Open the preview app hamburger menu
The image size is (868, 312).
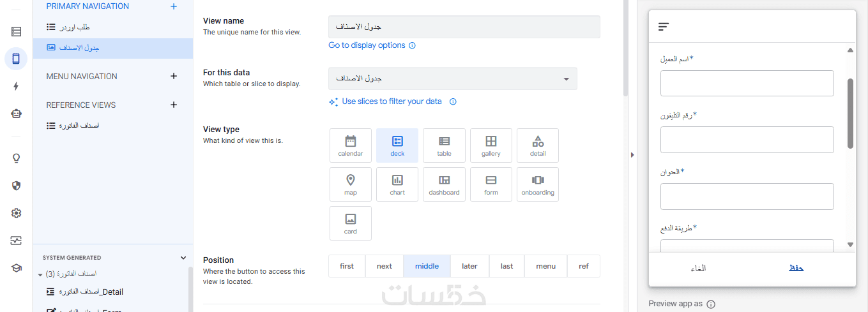click(x=664, y=27)
